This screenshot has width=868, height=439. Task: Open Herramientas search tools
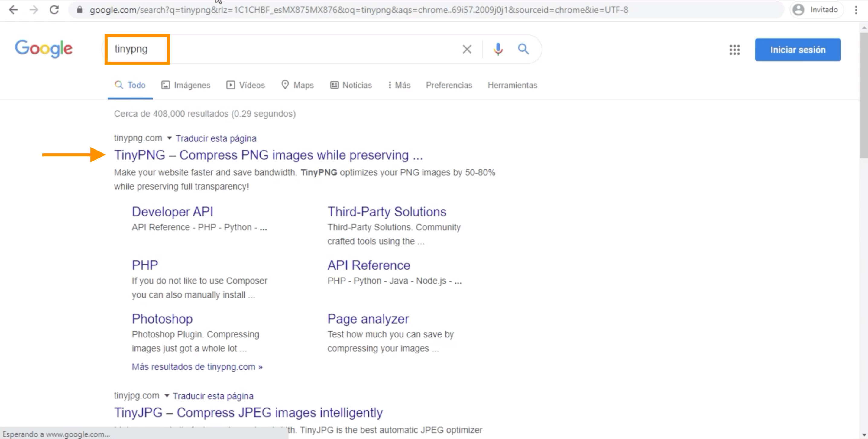point(512,85)
